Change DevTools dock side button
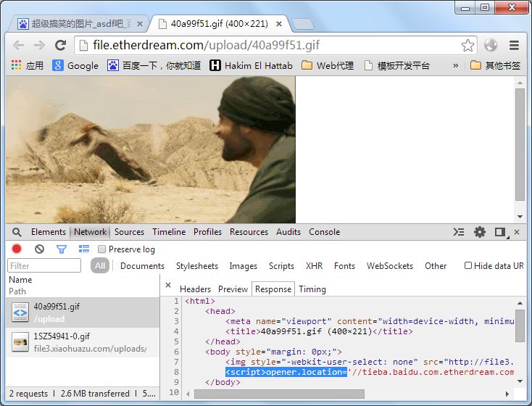532x406 pixels. click(x=501, y=232)
